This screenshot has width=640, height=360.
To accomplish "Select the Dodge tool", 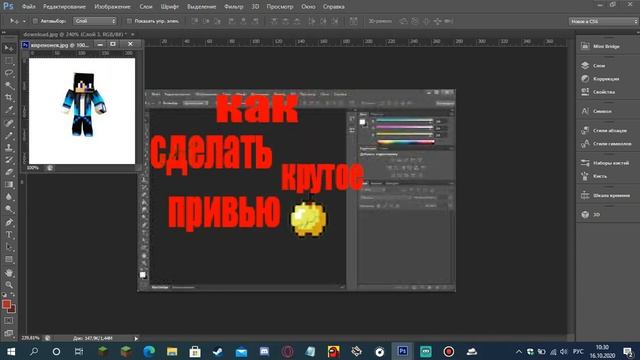I will point(9,209).
